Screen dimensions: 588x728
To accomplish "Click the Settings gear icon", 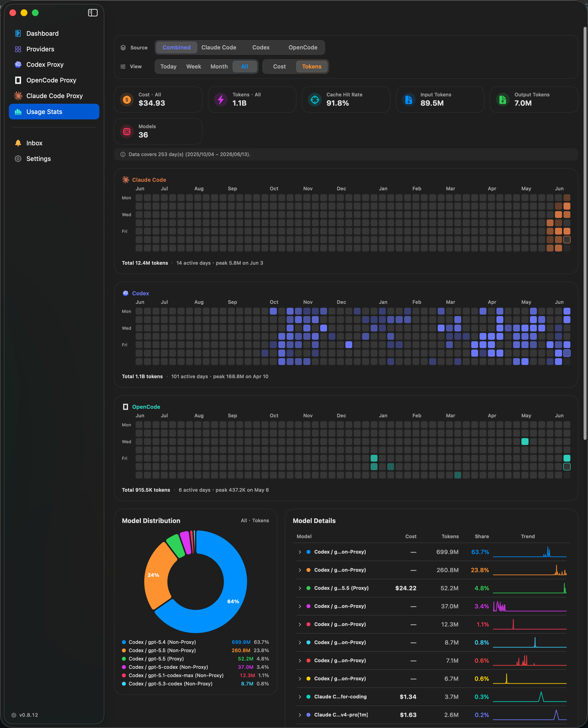I will [18, 159].
